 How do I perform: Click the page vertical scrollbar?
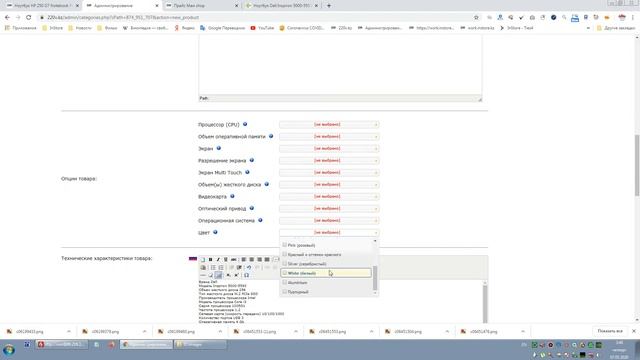click(x=637, y=165)
